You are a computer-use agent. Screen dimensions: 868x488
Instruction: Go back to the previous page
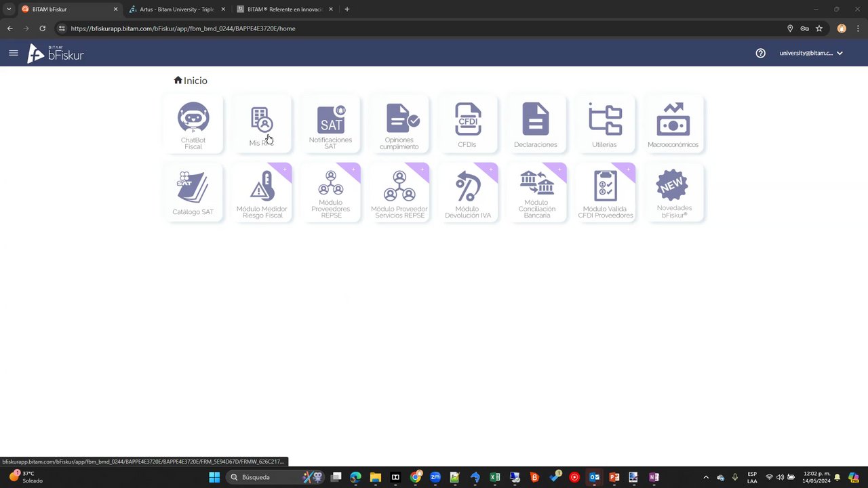10,28
